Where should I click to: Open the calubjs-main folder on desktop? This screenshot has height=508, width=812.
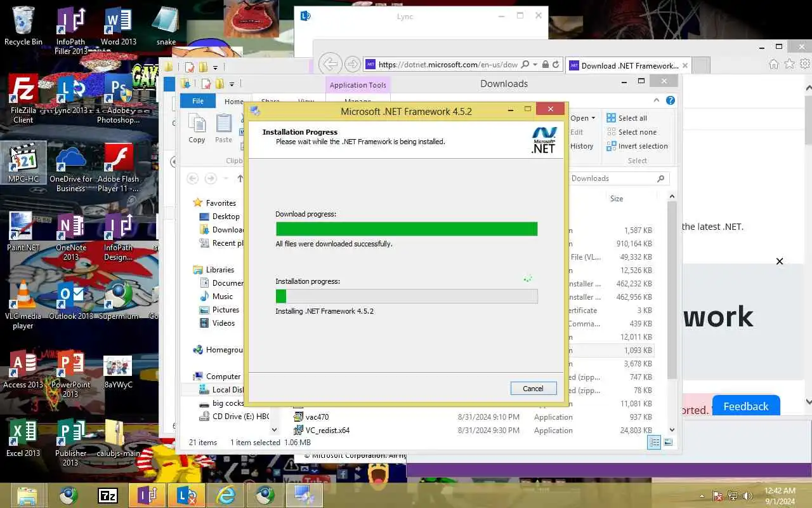(x=118, y=437)
